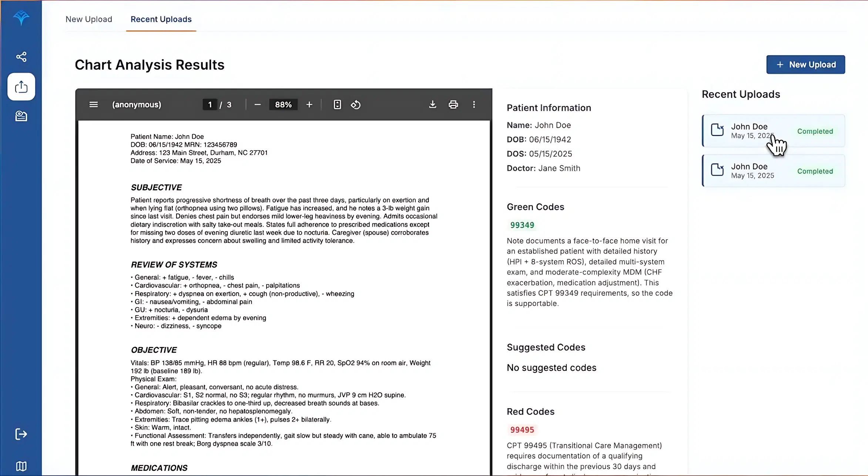This screenshot has height=476, width=868.
Task: Select the Recent Uploads tab
Action: (161, 19)
